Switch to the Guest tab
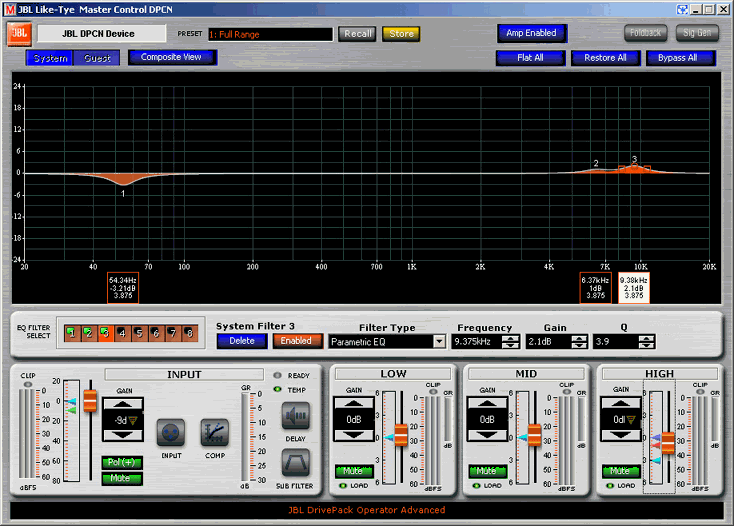 [97, 58]
